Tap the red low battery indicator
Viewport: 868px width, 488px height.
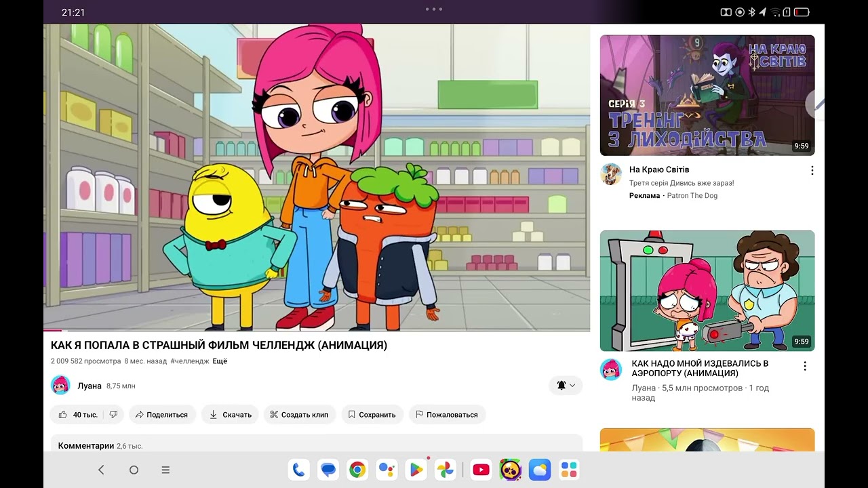tap(801, 12)
